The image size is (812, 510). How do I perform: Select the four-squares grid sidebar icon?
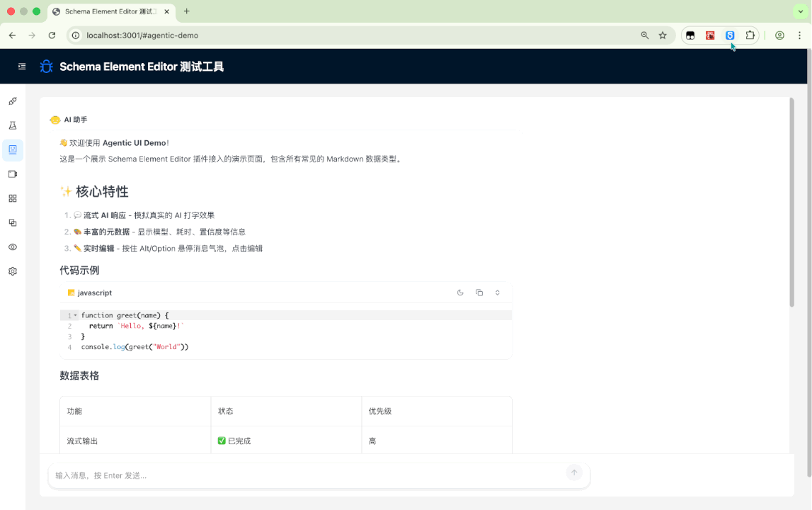click(x=13, y=198)
